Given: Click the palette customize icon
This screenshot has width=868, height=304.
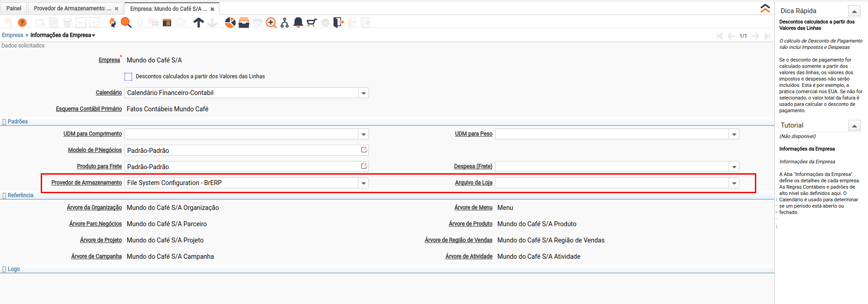Looking at the screenshot, I should [181, 23].
